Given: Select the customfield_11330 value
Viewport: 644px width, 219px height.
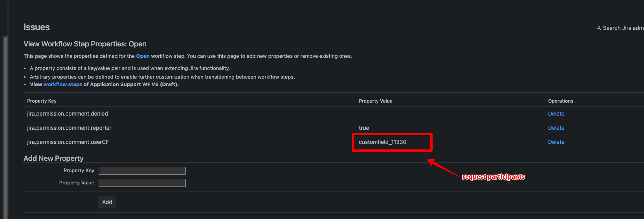Looking at the screenshot, I should pyautogui.click(x=383, y=142).
